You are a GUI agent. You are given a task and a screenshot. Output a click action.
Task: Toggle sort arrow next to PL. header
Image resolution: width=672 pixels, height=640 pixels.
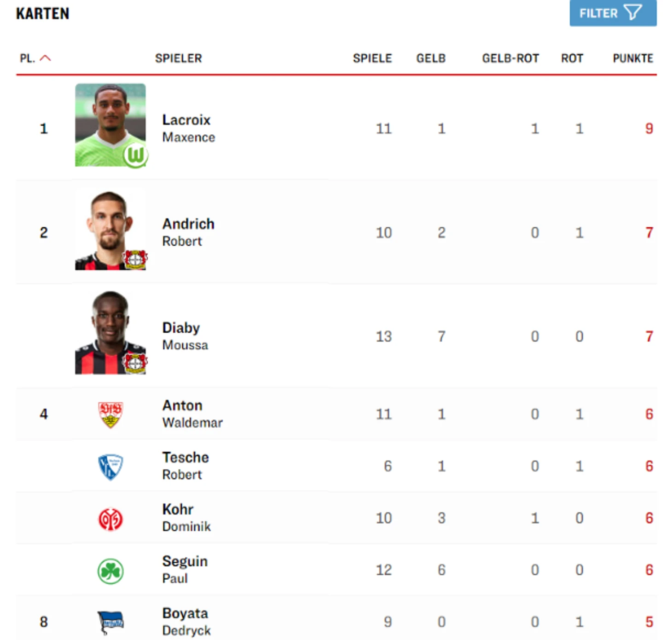point(46,58)
